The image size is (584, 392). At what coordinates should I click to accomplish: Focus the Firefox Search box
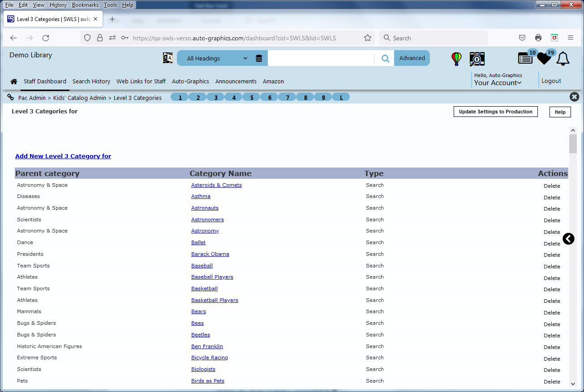click(434, 38)
